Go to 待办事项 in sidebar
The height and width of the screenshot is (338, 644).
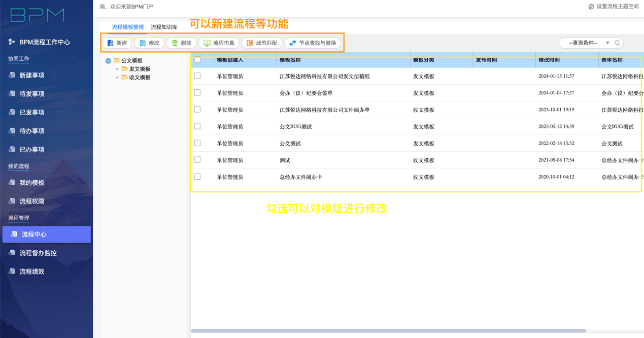click(x=31, y=131)
